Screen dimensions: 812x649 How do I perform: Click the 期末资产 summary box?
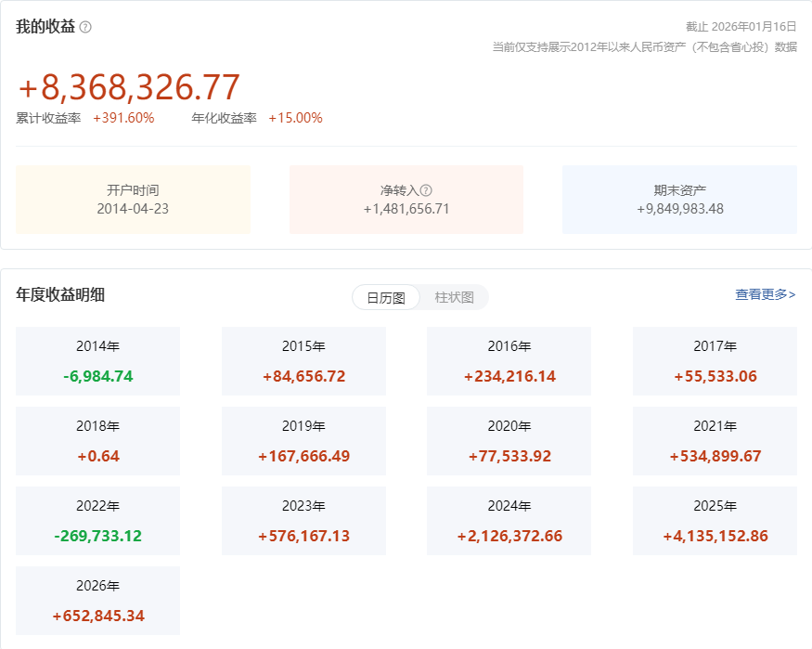coord(679,200)
